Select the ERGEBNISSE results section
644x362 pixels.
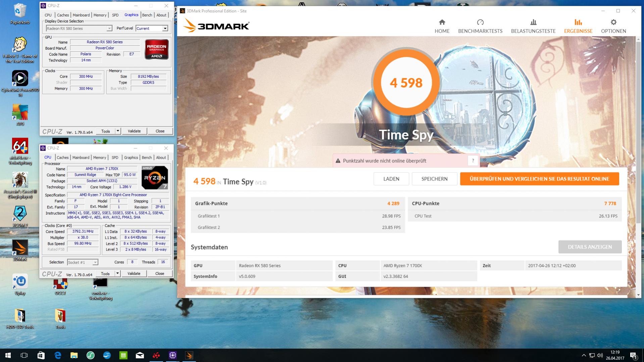(x=578, y=26)
